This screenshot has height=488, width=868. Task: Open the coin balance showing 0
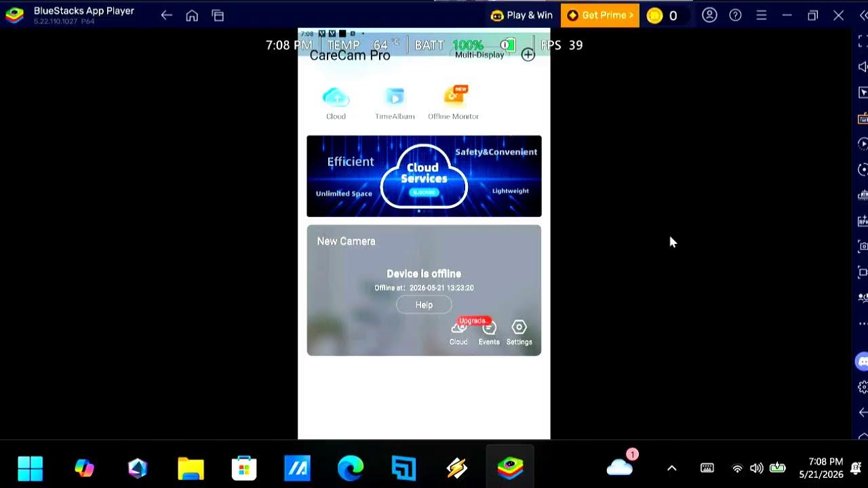coord(663,16)
